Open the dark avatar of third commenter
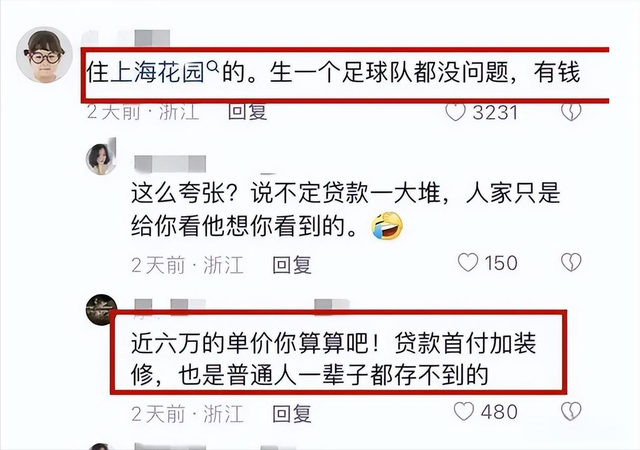 pos(101,310)
